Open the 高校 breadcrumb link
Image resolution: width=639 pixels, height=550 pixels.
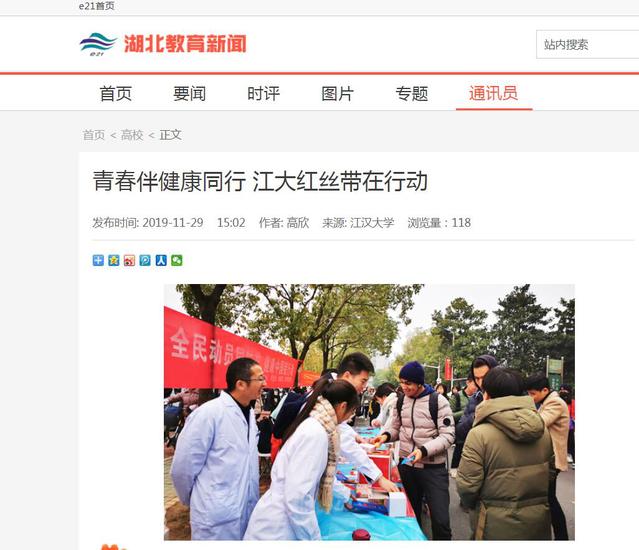[x=132, y=135]
